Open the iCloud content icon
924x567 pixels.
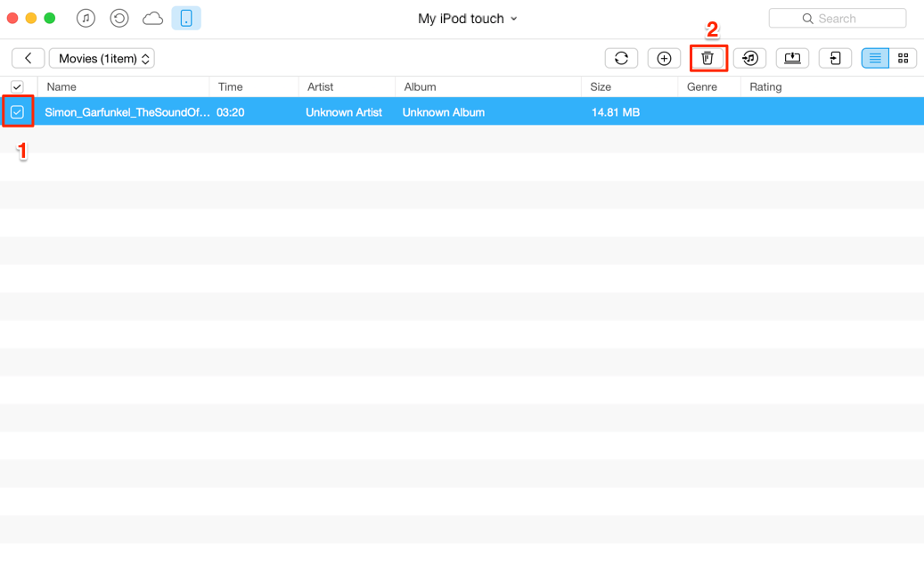(x=152, y=18)
